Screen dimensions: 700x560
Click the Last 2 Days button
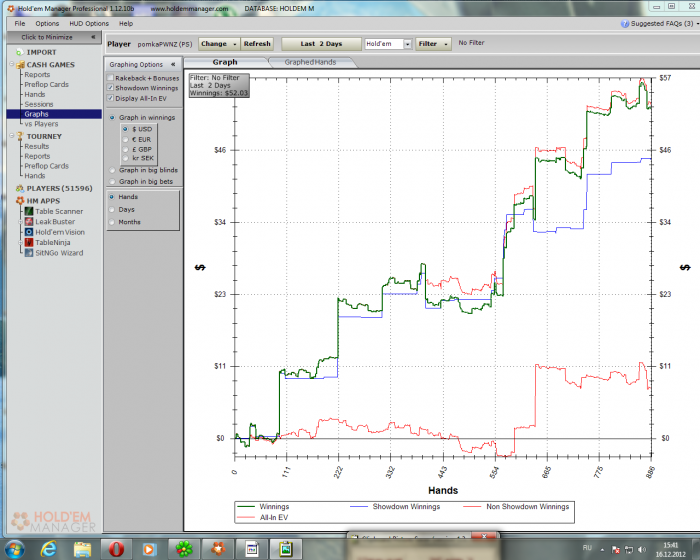click(320, 44)
